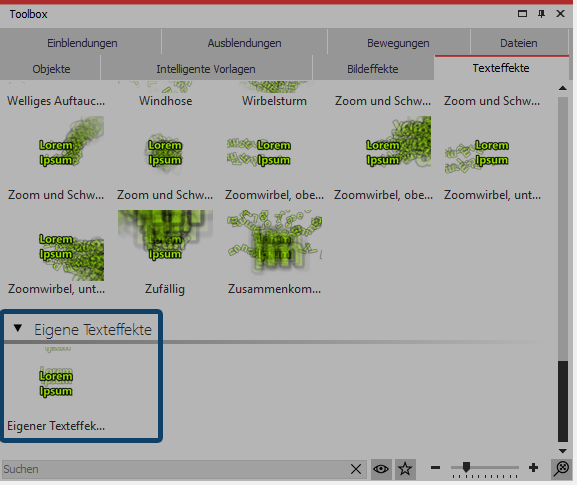Click the scrollbar down arrow
Image resolution: width=577 pixels, height=485 pixels.
(563, 451)
